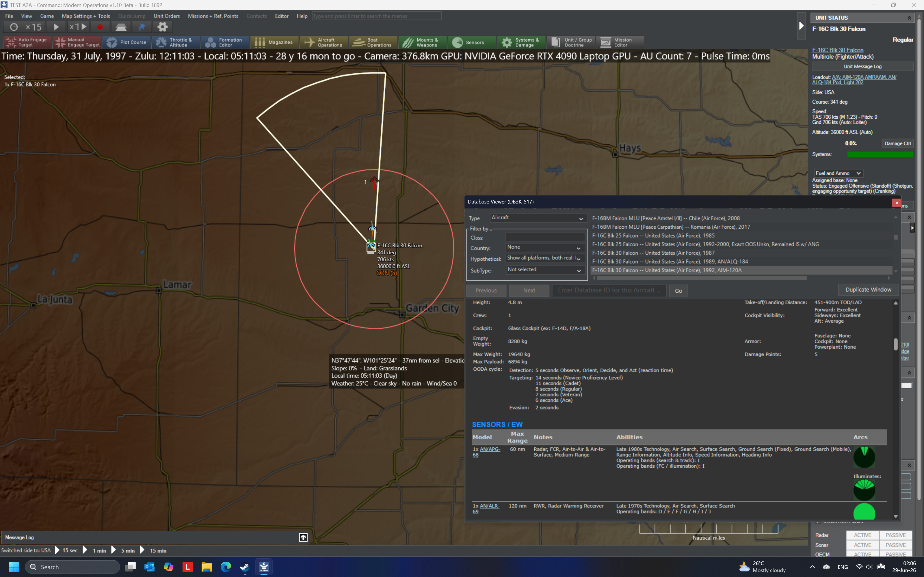This screenshot has height=577, width=924.
Task: Click the Next button in Database Viewer
Action: coord(529,290)
